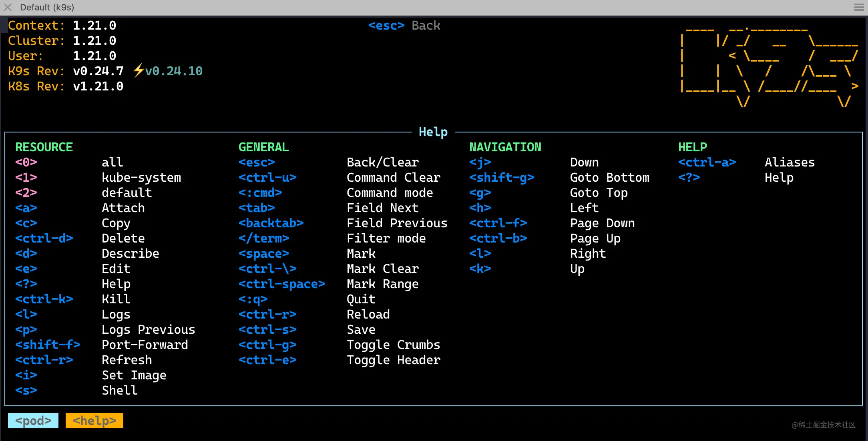868x441 pixels.
Task: Click the Back hint in the header
Action: click(426, 26)
